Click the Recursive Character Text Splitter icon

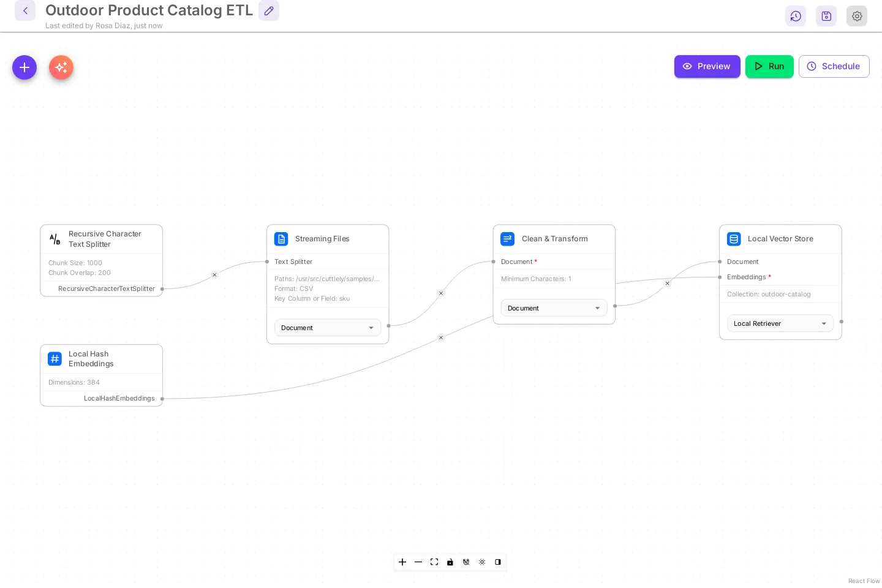[55, 239]
